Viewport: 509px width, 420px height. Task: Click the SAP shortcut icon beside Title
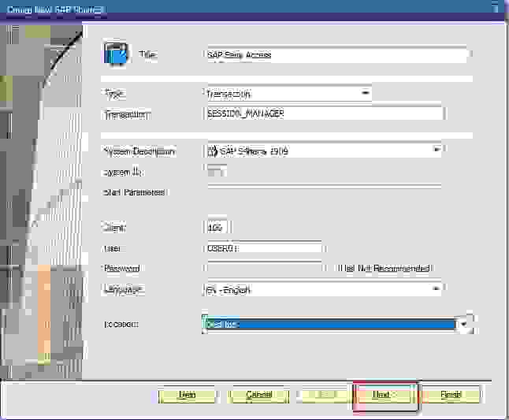point(116,54)
